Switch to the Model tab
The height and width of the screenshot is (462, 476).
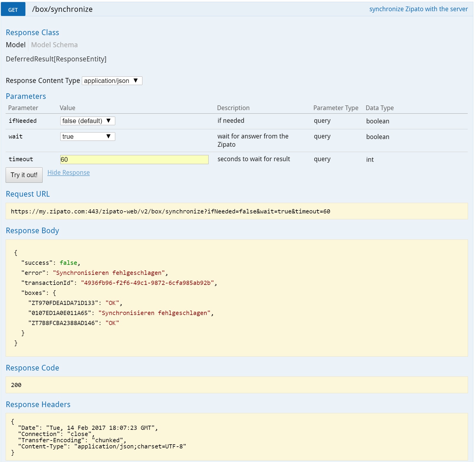pos(16,45)
